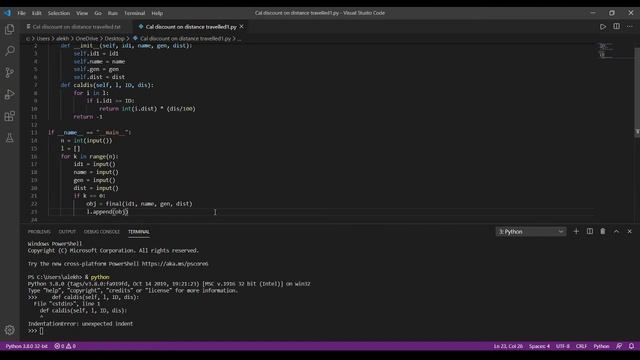Select the Cal discount travelled1.py tab
The width and height of the screenshot is (640, 360).
pos(191,27)
